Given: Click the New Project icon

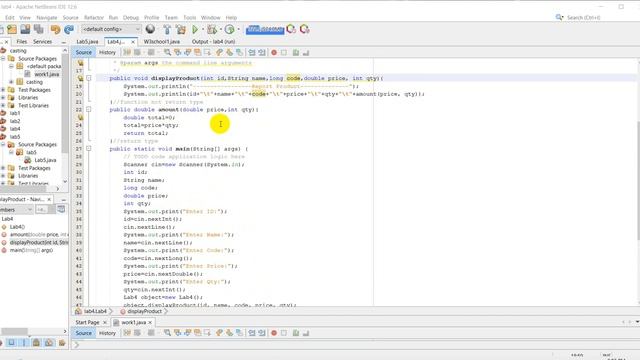Looking at the screenshot, I should (x=12, y=29).
